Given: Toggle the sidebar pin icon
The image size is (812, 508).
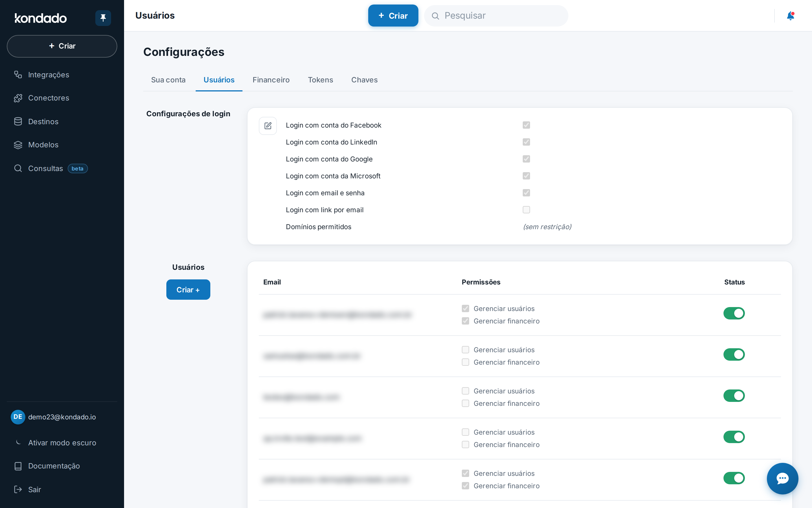Looking at the screenshot, I should click(103, 18).
